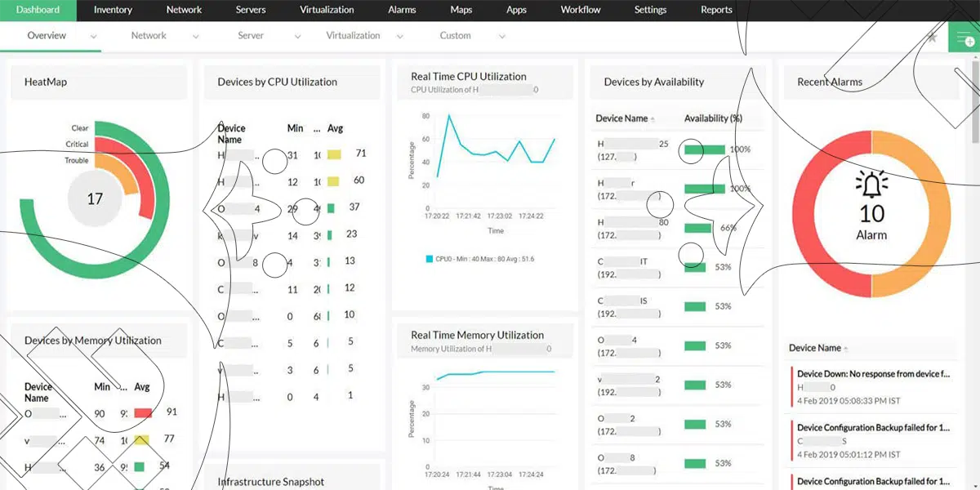
Task: Click the 100% availability bar of first device
Action: (705, 149)
